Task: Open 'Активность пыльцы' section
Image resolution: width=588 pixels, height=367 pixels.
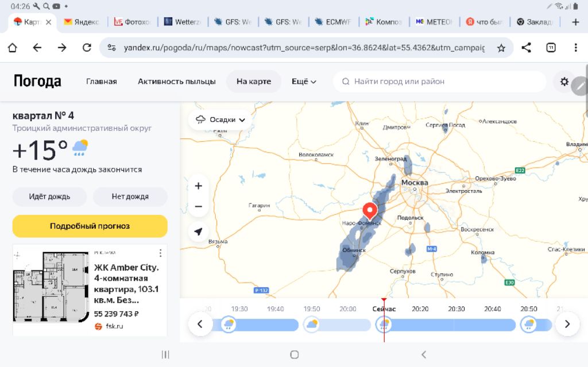Action: pyautogui.click(x=177, y=82)
